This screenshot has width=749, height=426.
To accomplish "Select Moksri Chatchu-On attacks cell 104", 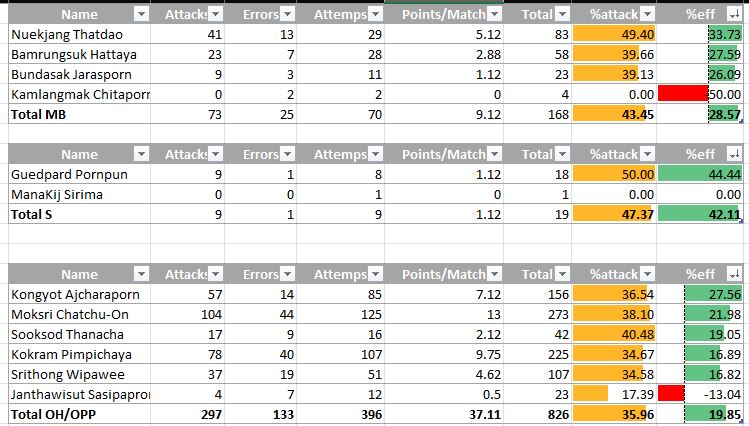I will coord(187,314).
